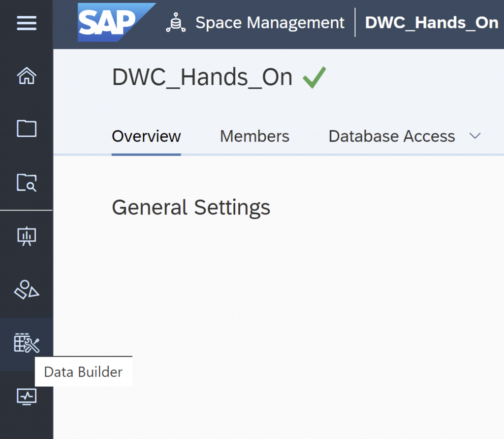Expand the Database Access dropdown chevron

tap(475, 136)
